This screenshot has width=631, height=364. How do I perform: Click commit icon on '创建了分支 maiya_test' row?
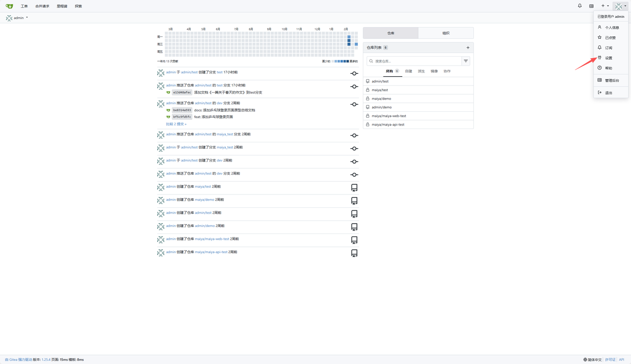click(x=354, y=149)
